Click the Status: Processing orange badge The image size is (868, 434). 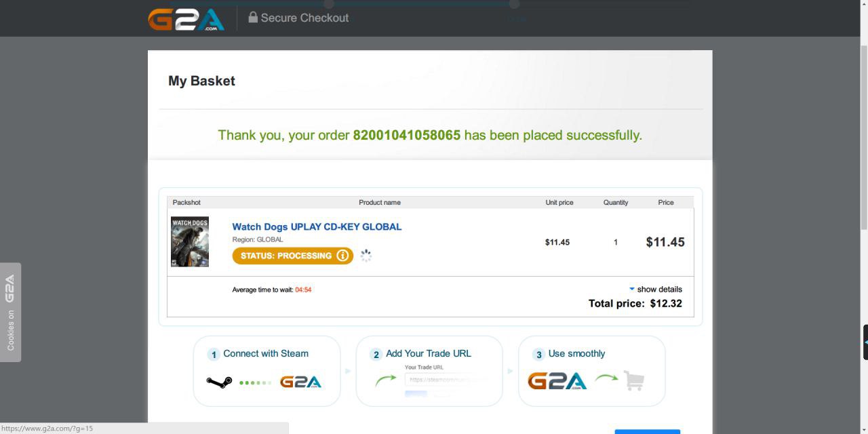click(x=292, y=256)
